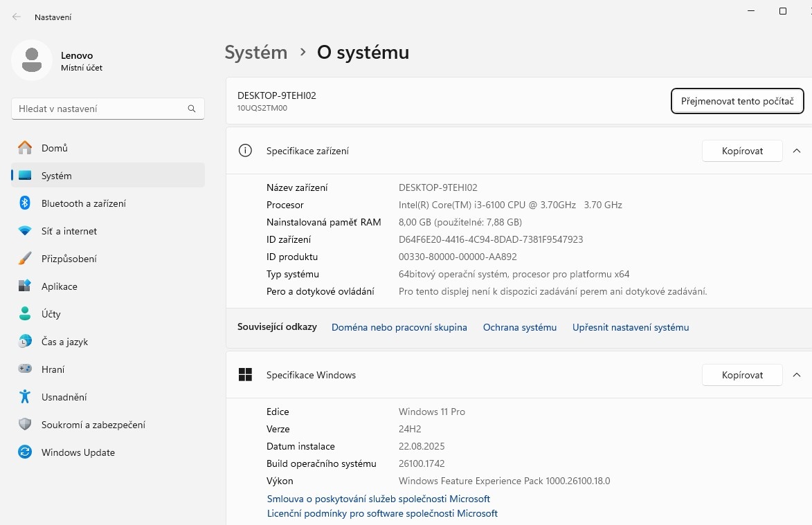
Task: Collapse the Specifikace zařízení section chevron
Action: point(796,151)
